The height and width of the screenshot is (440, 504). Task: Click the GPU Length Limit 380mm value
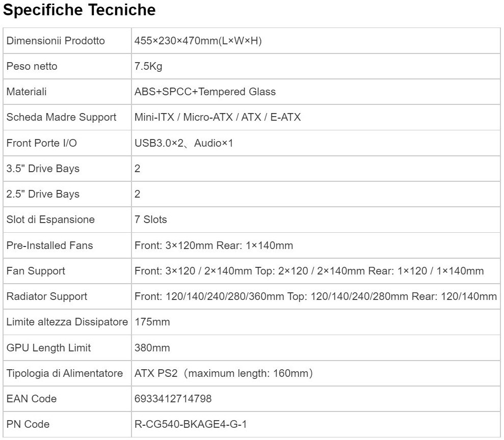click(152, 348)
